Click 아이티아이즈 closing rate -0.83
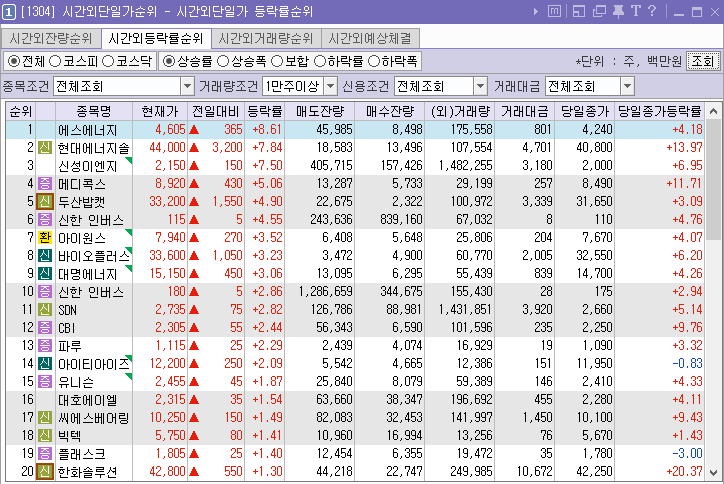This screenshot has height=484, width=724. [x=688, y=364]
